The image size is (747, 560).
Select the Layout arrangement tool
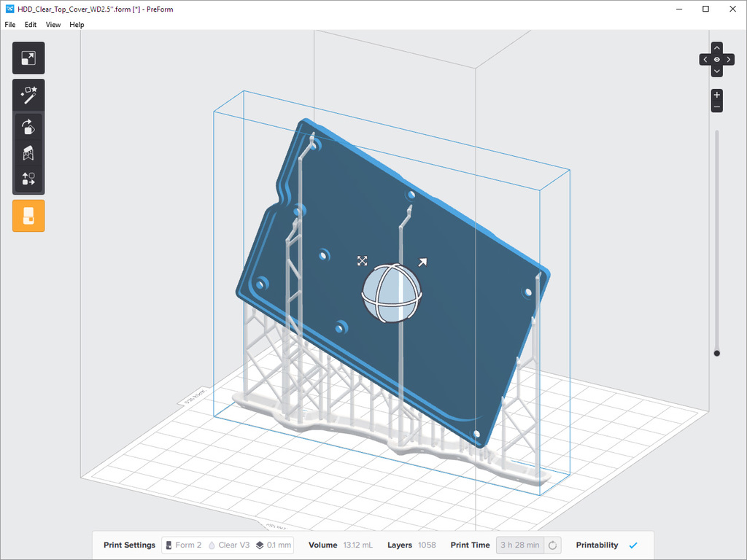[28, 178]
